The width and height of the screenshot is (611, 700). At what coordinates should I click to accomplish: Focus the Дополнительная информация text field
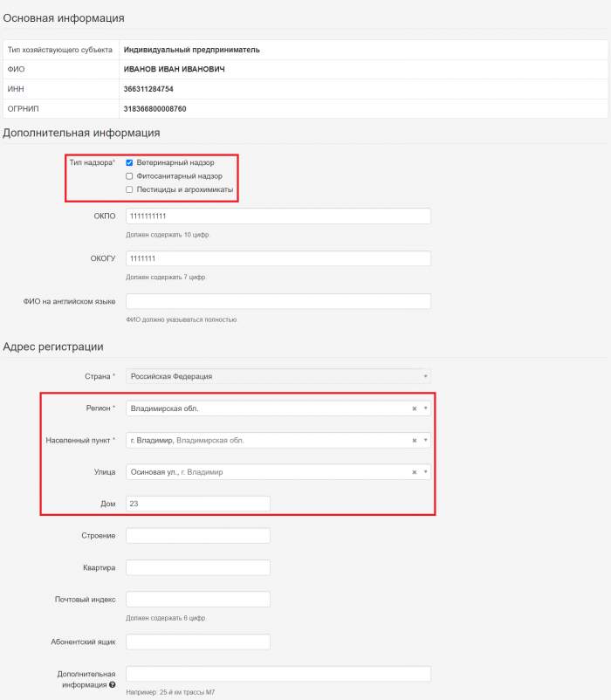278,674
